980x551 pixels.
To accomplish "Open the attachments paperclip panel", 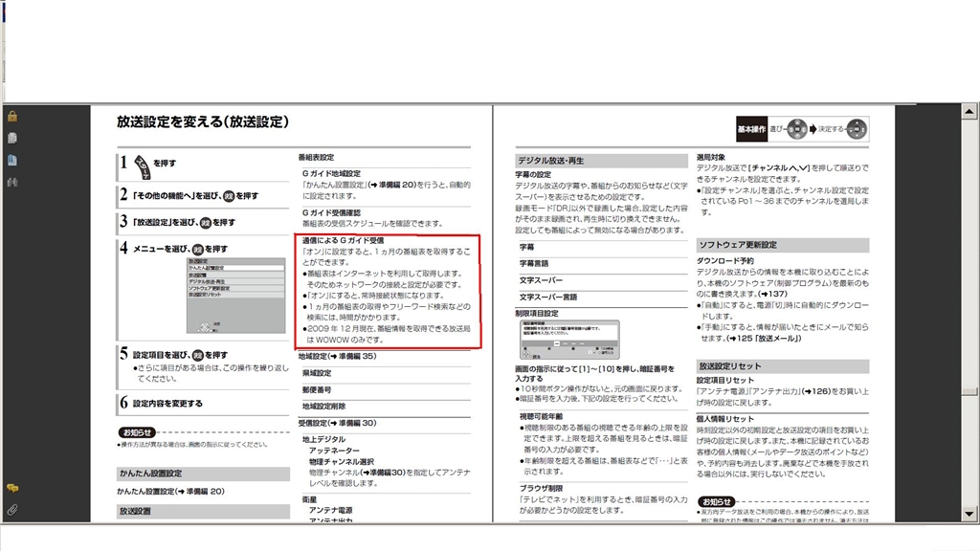I will 11,510.
